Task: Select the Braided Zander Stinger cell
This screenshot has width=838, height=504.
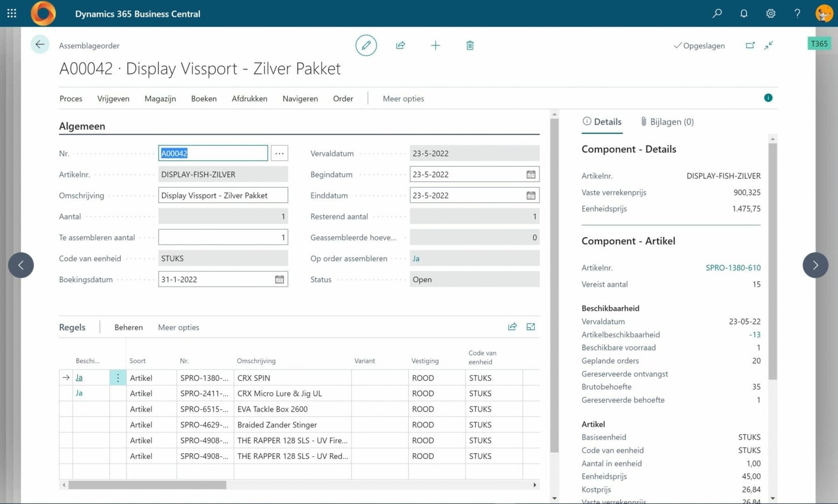Action: pos(292,425)
